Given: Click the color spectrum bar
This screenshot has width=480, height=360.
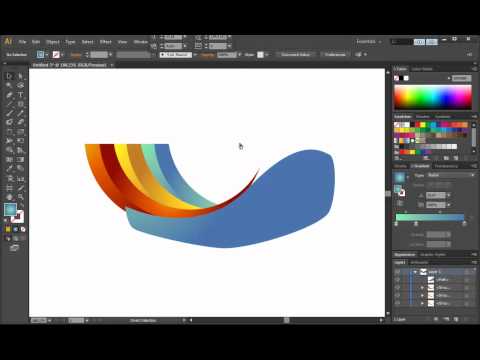Looking at the screenshot, I should (x=433, y=97).
